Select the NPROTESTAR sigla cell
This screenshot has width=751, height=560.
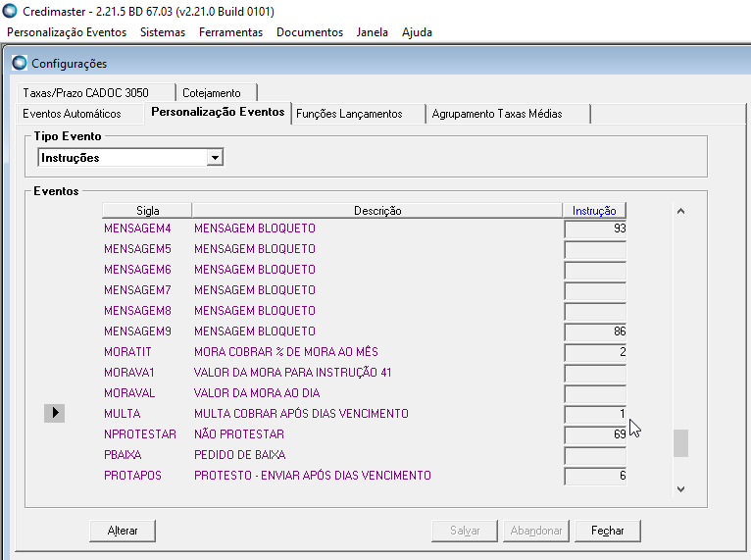[140, 434]
